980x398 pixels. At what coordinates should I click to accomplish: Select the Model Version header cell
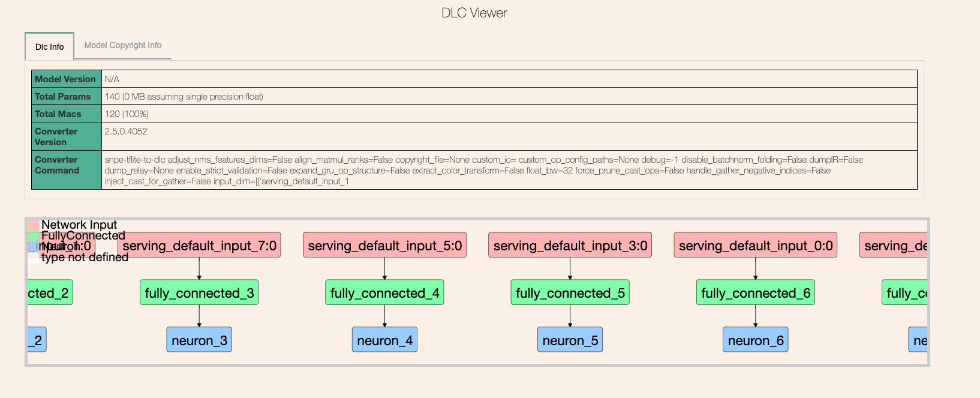[x=66, y=79]
